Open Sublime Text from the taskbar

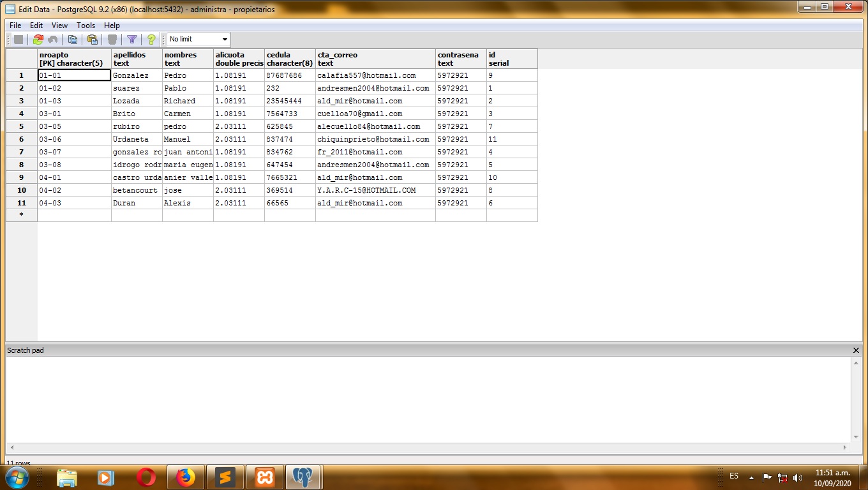(225, 477)
